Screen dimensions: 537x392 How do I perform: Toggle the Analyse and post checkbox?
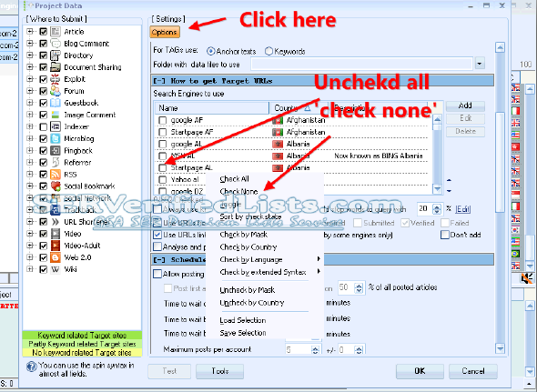pos(157,246)
